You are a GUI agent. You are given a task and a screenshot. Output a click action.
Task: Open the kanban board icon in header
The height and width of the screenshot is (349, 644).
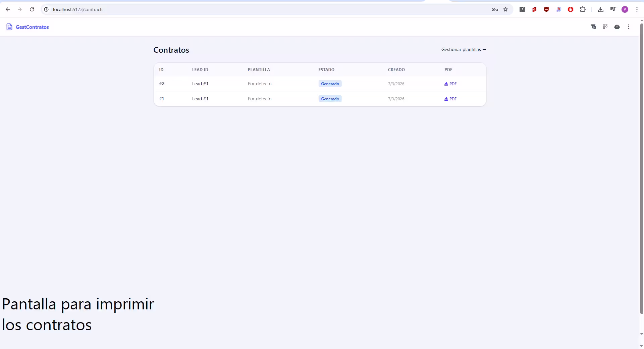[x=605, y=27]
